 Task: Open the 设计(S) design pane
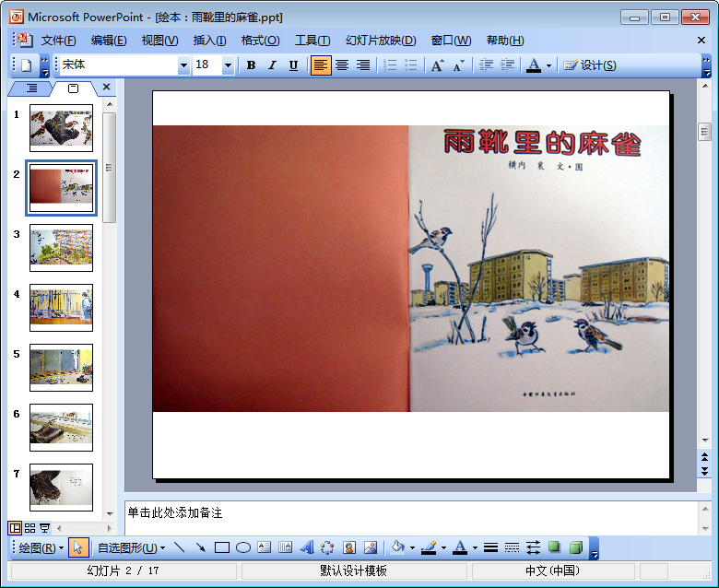(x=590, y=65)
